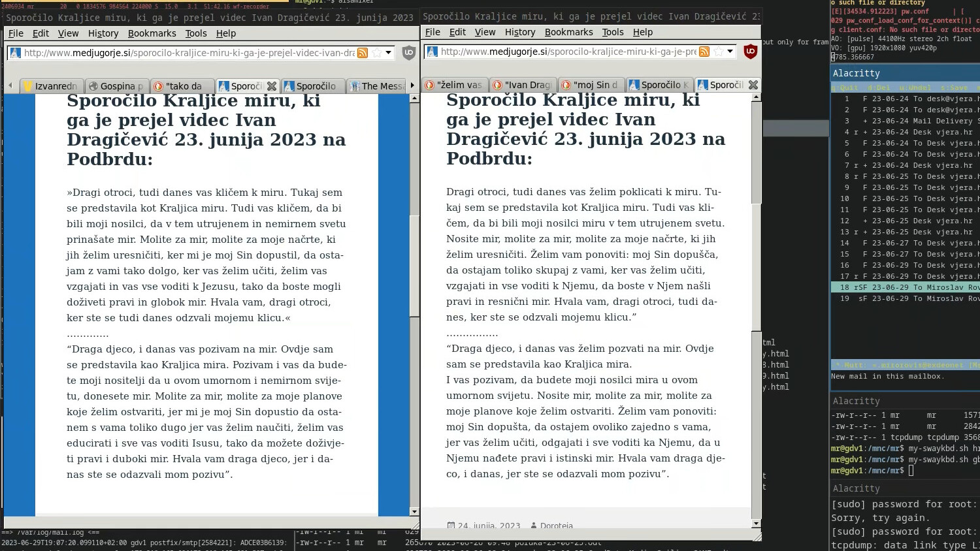
Task: Bookmark page with star in left browser
Action: [x=377, y=53]
